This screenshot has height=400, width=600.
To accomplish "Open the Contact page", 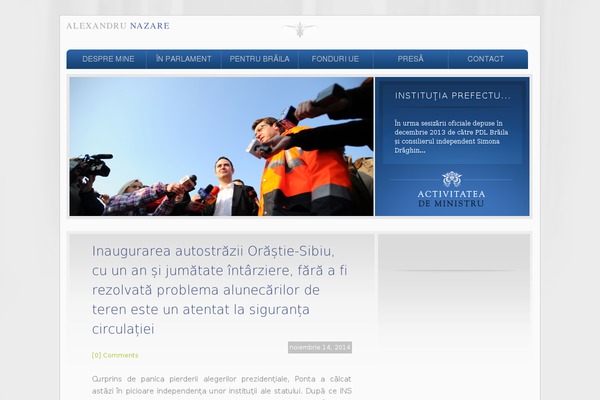I will (x=486, y=59).
